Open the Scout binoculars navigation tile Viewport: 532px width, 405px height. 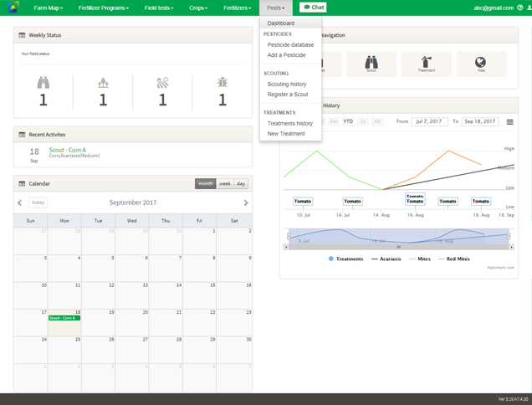click(x=371, y=64)
